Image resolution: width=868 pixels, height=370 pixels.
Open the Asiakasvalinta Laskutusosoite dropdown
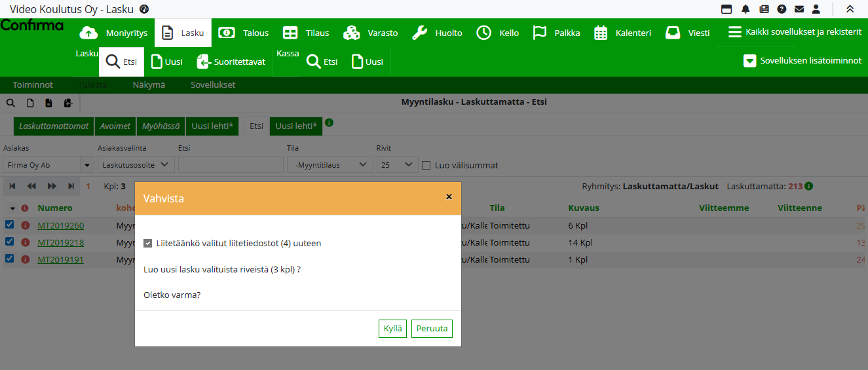coord(136,165)
